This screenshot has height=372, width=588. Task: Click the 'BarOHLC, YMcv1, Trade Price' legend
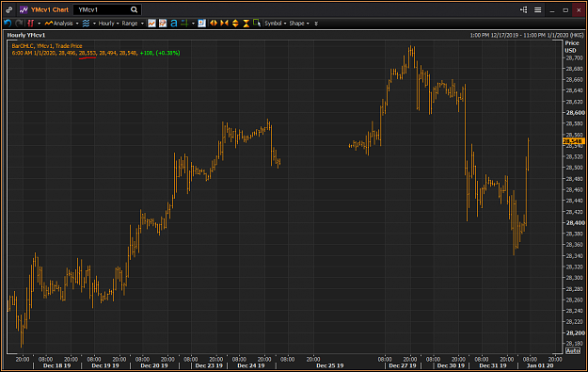click(47, 46)
